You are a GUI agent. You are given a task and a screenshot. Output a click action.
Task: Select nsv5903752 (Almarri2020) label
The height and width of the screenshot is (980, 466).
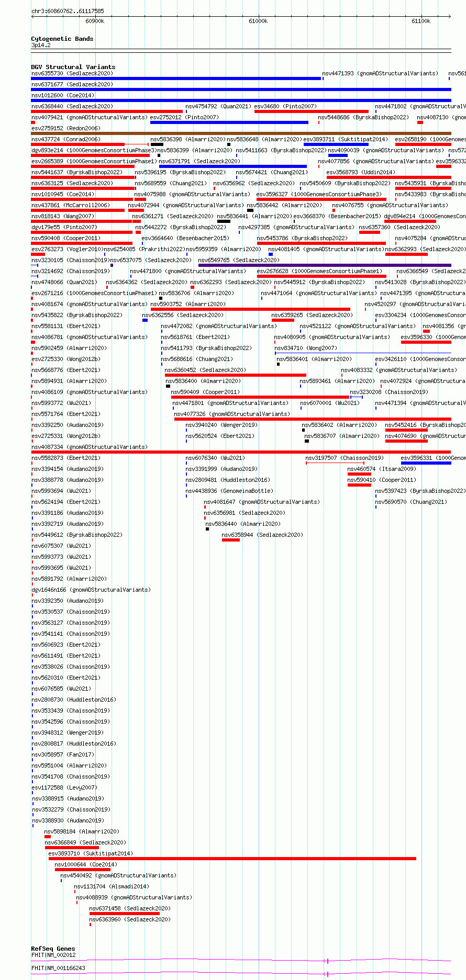(188, 304)
